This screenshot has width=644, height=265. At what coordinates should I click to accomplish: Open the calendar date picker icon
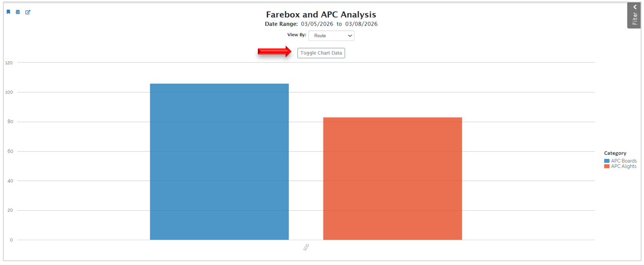[x=18, y=12]
